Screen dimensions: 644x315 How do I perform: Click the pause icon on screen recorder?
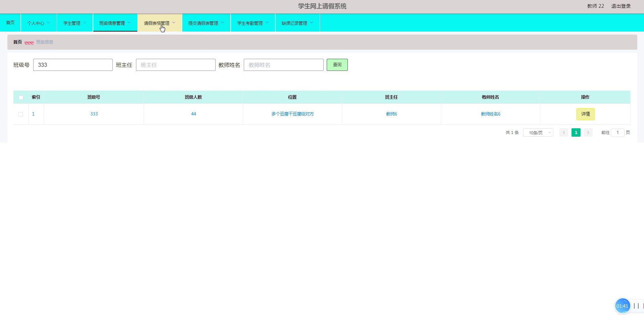point(636,306)
